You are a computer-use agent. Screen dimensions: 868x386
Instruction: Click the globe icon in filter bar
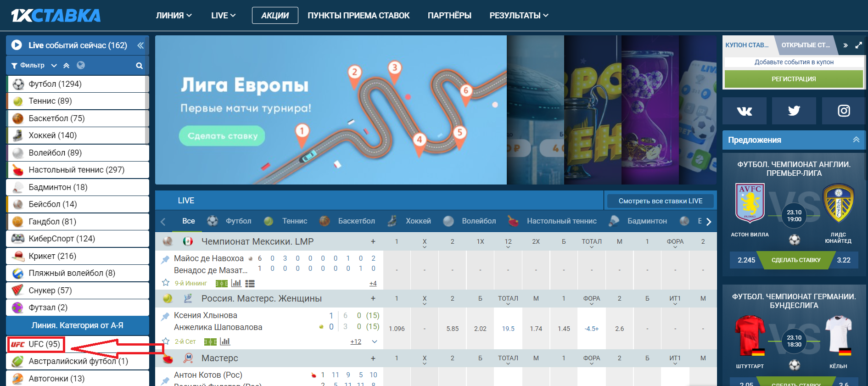[81, 65]
